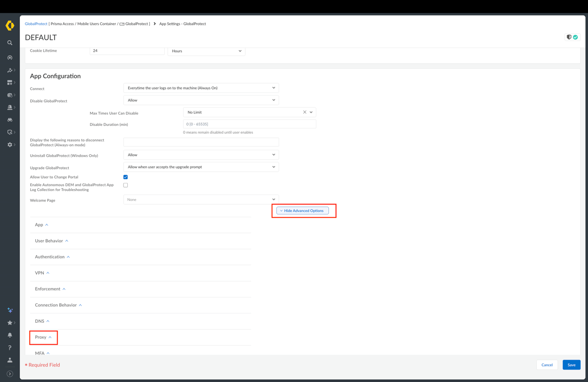This screenshot has height=382, width=588.
Task: Open the briefcase clock sidebar icon
Action: point(10,95)
